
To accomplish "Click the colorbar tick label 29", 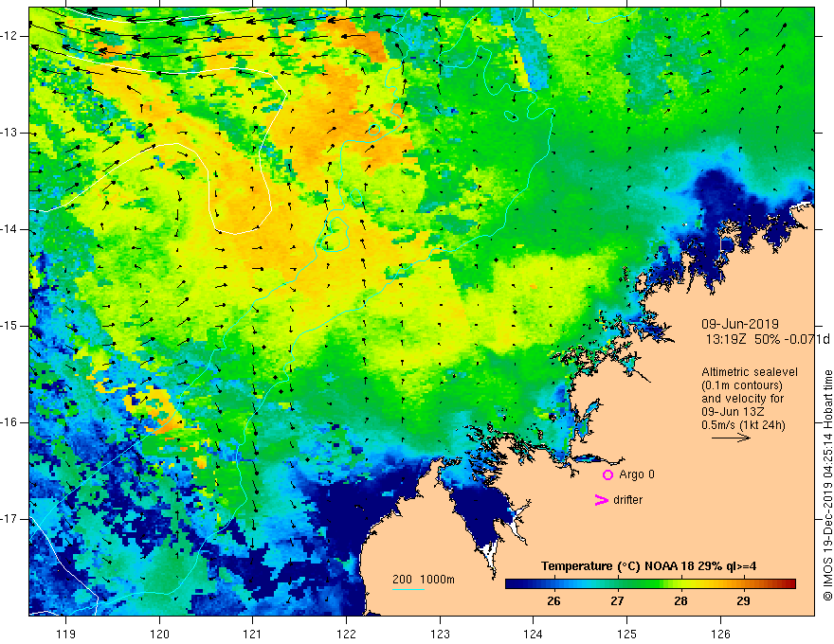I will tap(744, 601).
